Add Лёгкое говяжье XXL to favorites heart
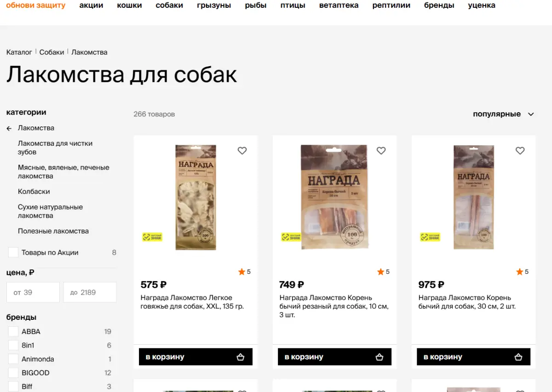The width and height of the screenshot is (552, 392). (242, 150)
